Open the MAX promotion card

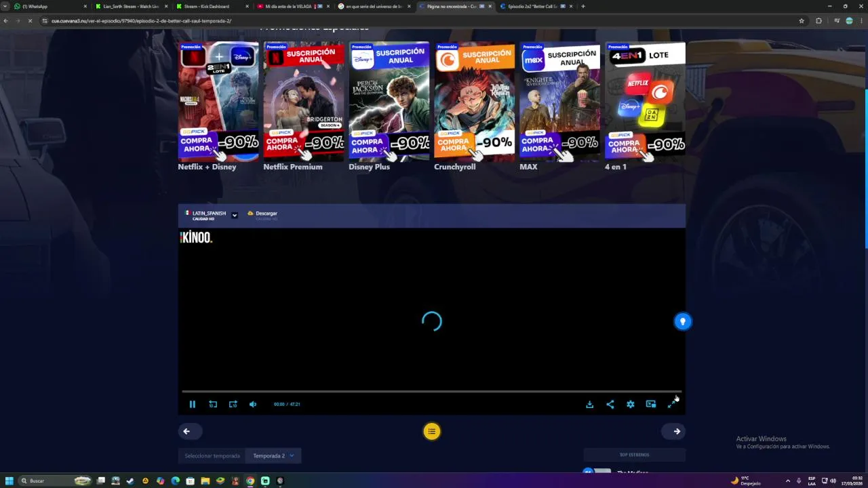560,102
